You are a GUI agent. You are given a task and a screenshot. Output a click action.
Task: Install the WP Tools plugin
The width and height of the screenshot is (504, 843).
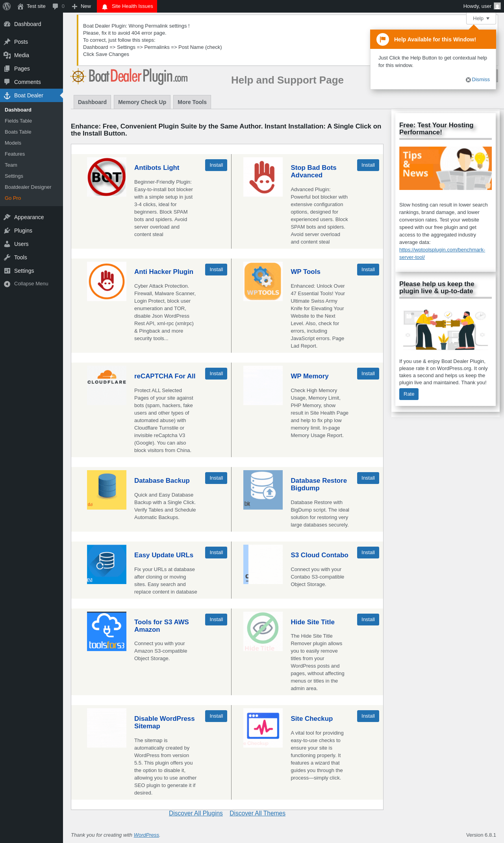[x=368, y=270]
